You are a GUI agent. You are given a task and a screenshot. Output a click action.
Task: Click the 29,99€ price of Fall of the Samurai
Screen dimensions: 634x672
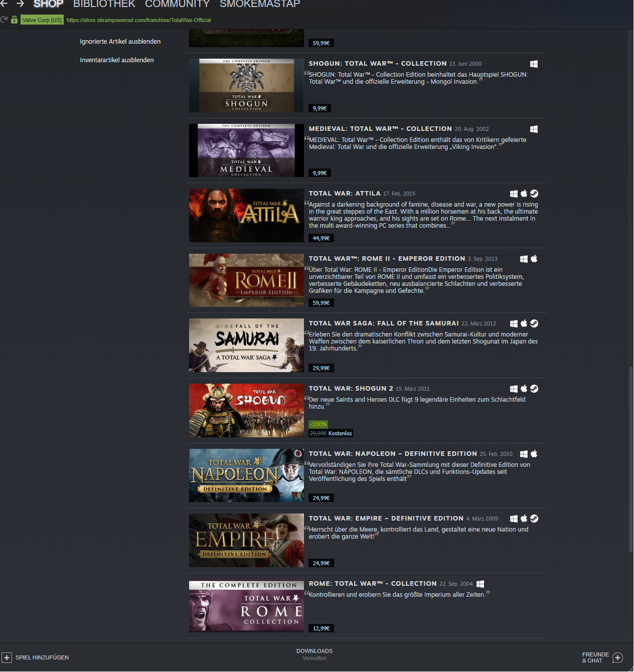[321, 368]
